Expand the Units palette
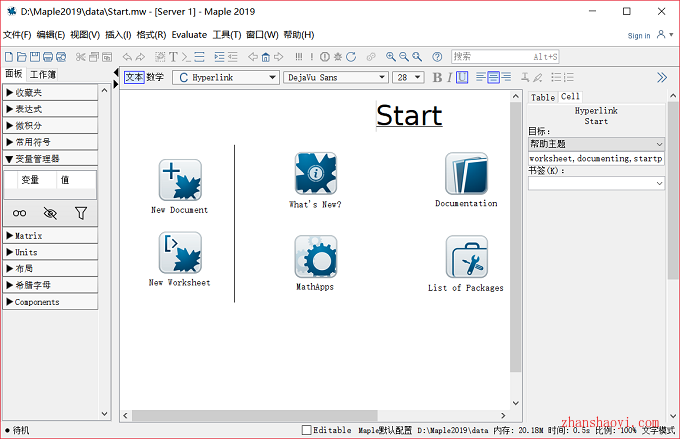Viewport: 680px width, 439px height. click(x=50, y=252)
